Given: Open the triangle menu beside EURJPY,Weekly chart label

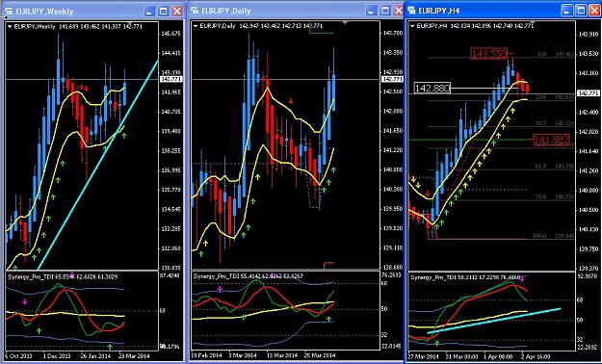Looking at the screenshot, I should (x=10, y=26).
